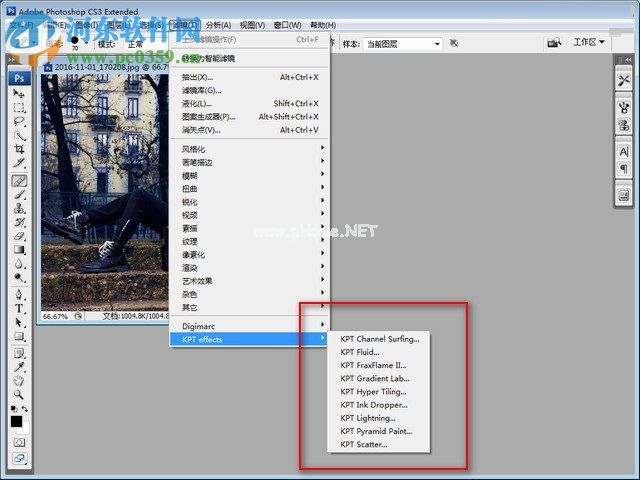
Task: Open Character panel in right dock
Action: (x=624, y=152)
